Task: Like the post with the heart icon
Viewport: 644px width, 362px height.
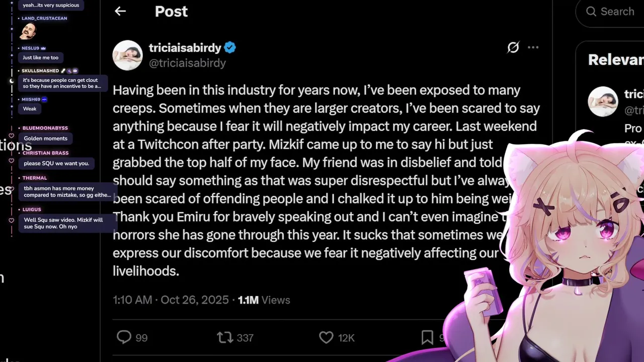Action: 326,337
